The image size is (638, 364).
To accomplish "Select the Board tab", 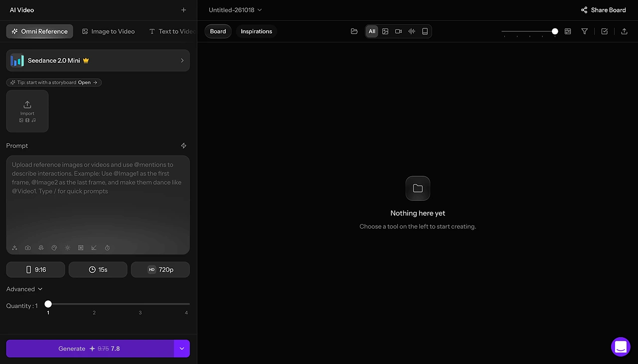I will [x=218, y=31].
